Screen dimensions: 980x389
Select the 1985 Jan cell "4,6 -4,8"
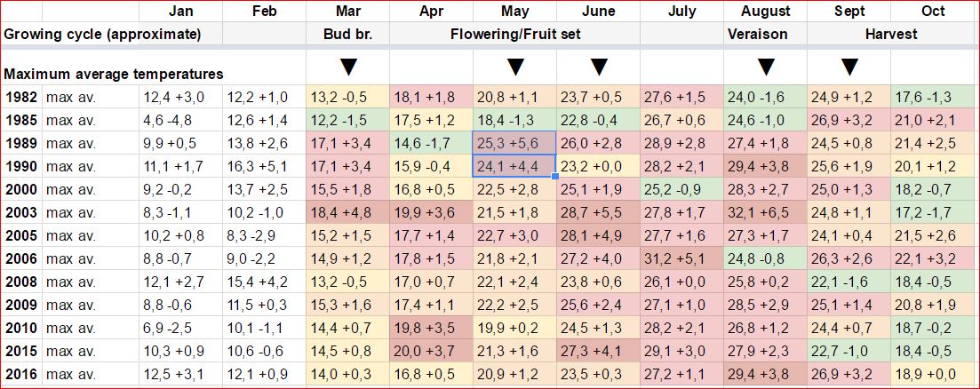(x=180, y=120)
